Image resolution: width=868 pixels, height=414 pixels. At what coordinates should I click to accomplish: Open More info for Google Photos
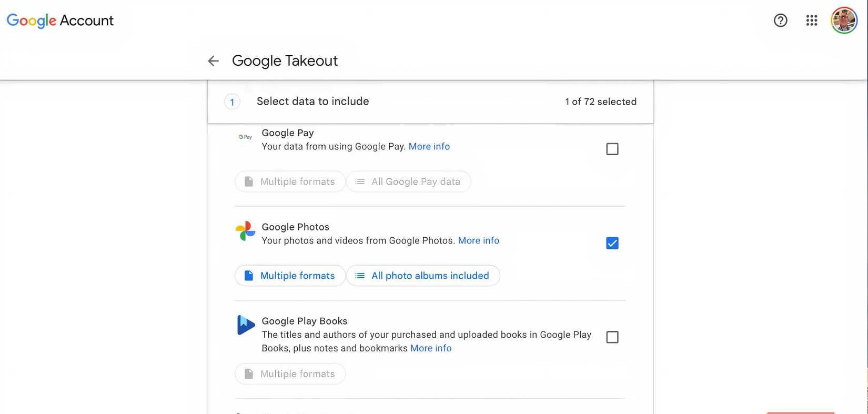point(478,240)
